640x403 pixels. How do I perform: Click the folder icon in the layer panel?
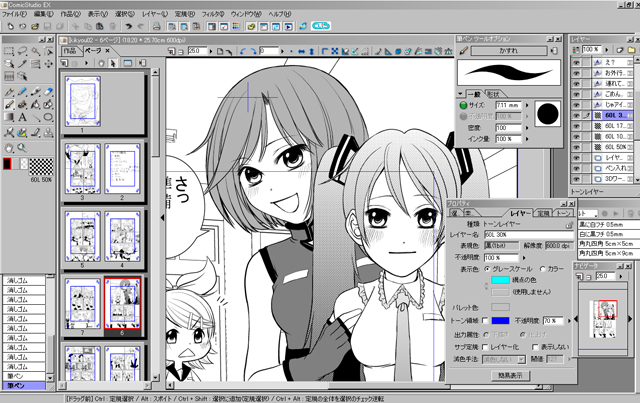pyautogui.click(x=631, y=50)
